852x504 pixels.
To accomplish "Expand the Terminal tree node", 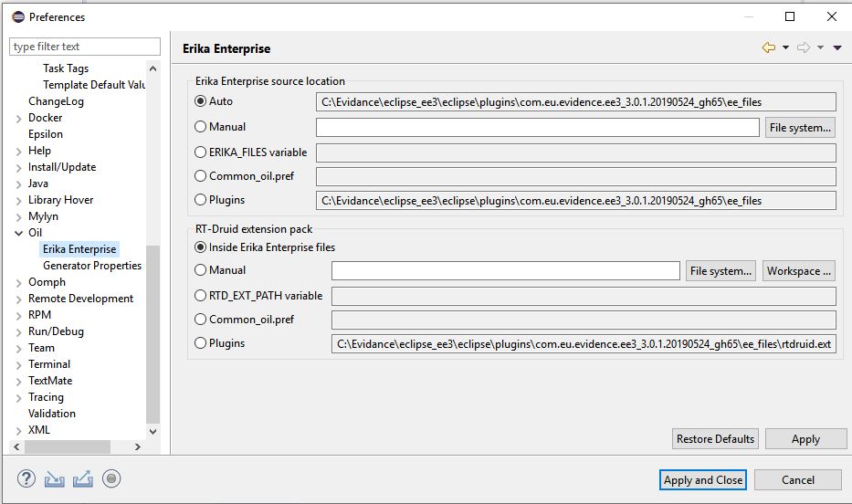I will pyautogui.click(x=18, y=365).
